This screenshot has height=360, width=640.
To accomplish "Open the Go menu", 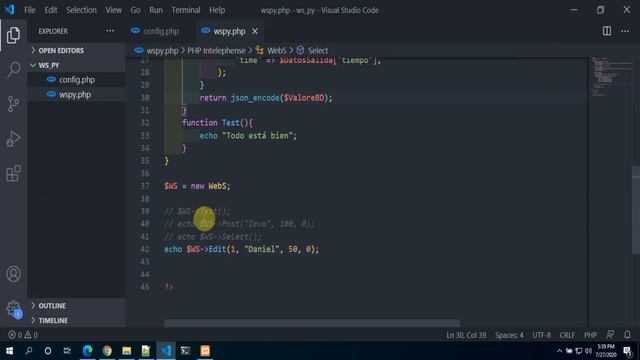I will [x=135, y=10].
